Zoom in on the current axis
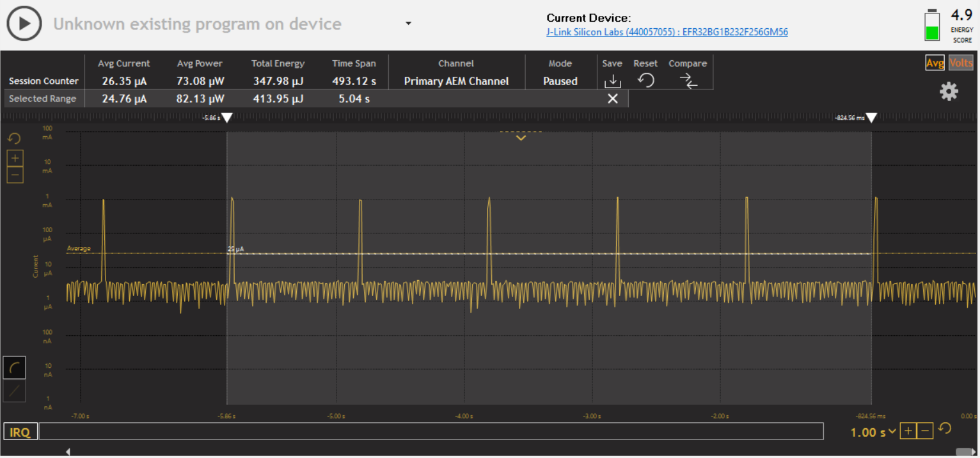The height and width of the screenshot is (458, 980). pos(15,157)
